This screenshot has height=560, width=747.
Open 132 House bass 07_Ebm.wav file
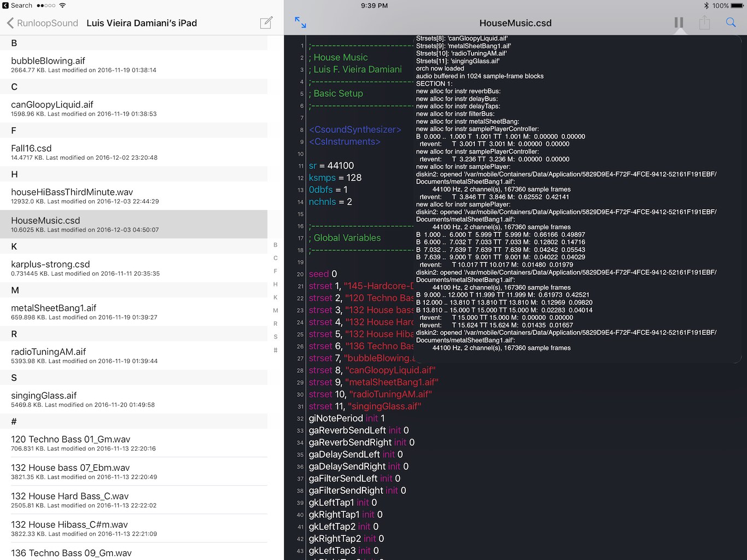pyautogui.click(x=133, y=471)
